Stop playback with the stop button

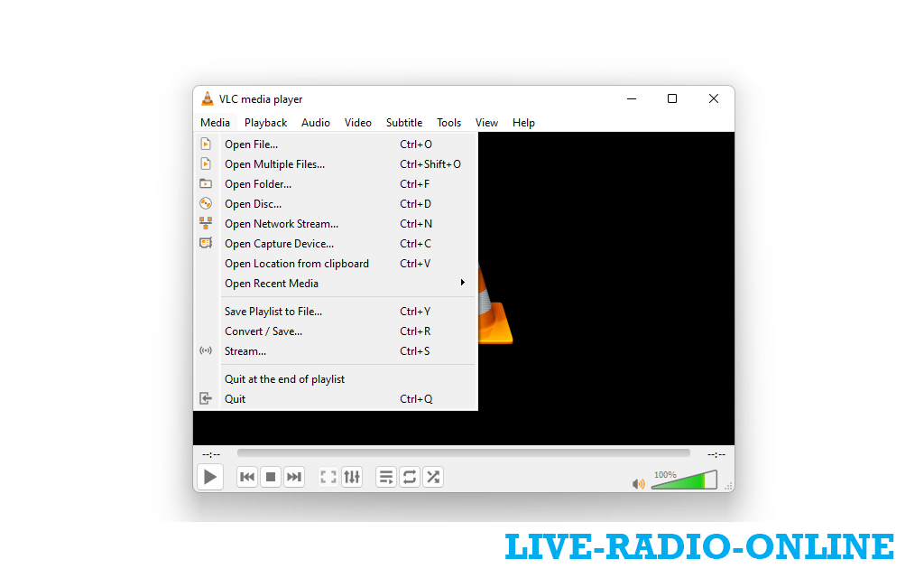tap(271, 477)
